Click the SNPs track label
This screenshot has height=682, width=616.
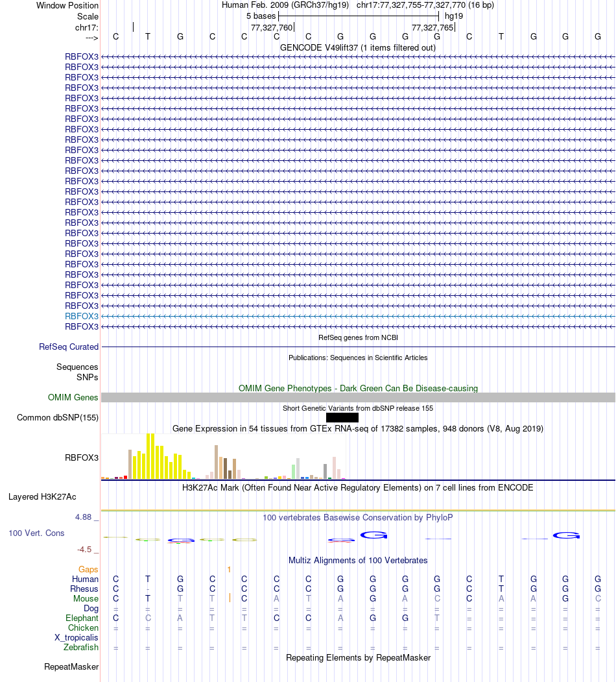[x=88, y=377]
